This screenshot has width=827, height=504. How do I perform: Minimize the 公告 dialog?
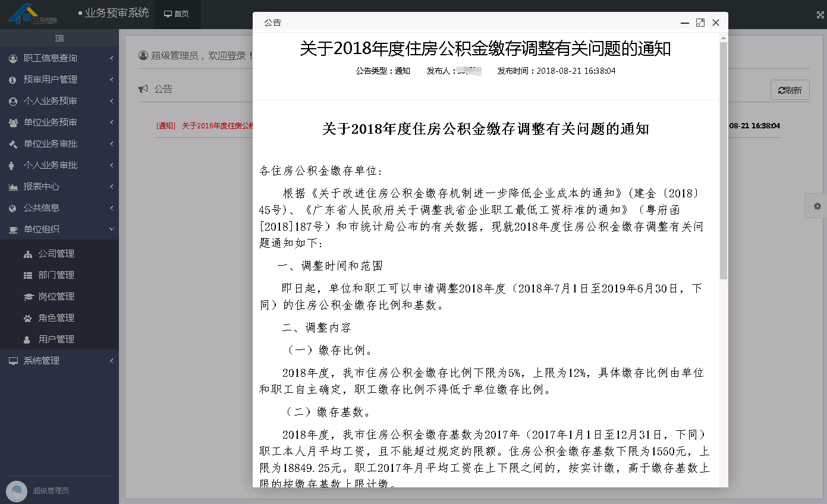point(685,23)
